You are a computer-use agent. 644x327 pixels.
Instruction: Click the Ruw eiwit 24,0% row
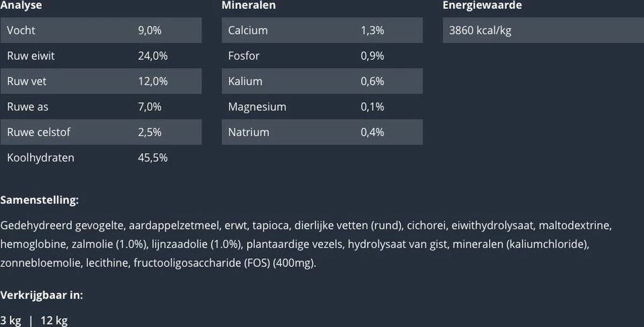[x=101, y=56]
